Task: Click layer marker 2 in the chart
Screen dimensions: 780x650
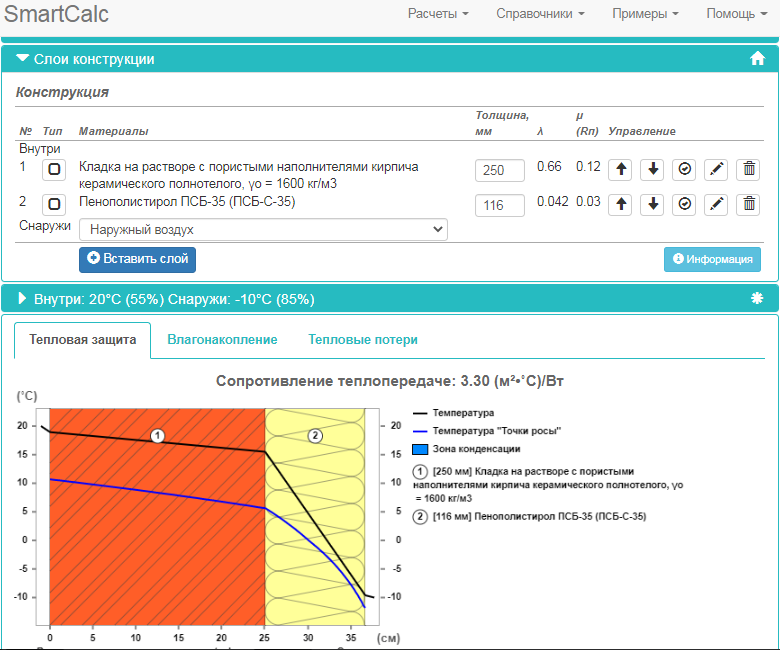Action: point(315,436)
